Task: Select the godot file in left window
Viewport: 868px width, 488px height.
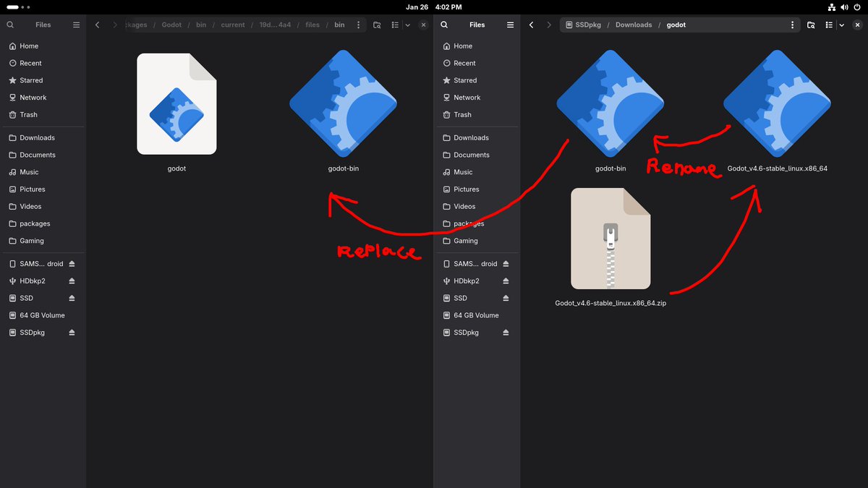Action: click(176, 111)
